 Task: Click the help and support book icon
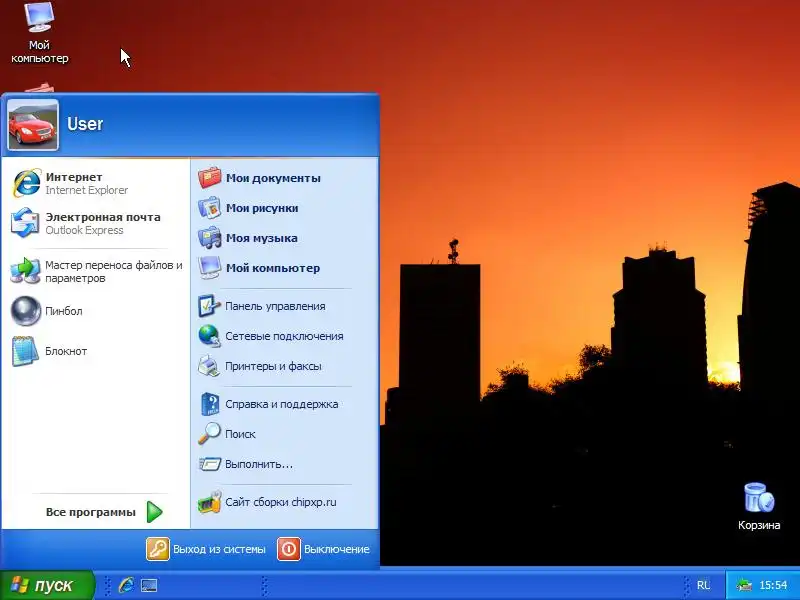click(209, 404)
